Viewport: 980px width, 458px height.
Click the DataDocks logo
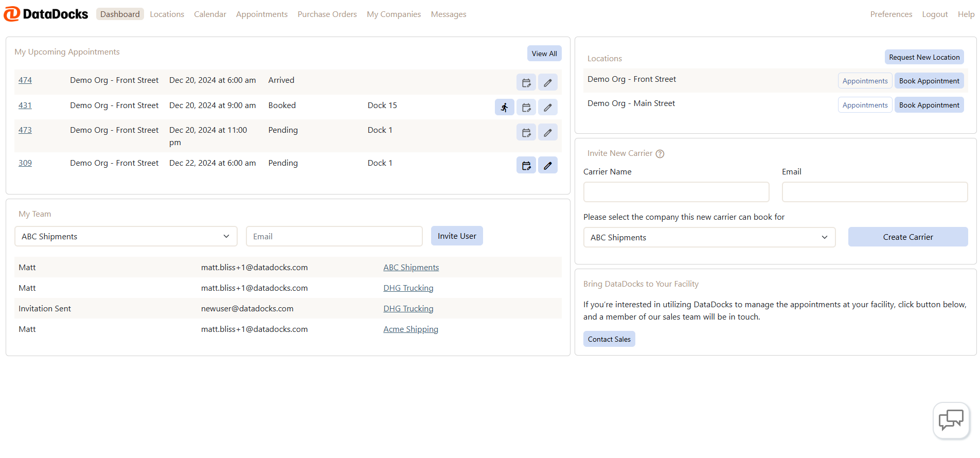point(46,14)
